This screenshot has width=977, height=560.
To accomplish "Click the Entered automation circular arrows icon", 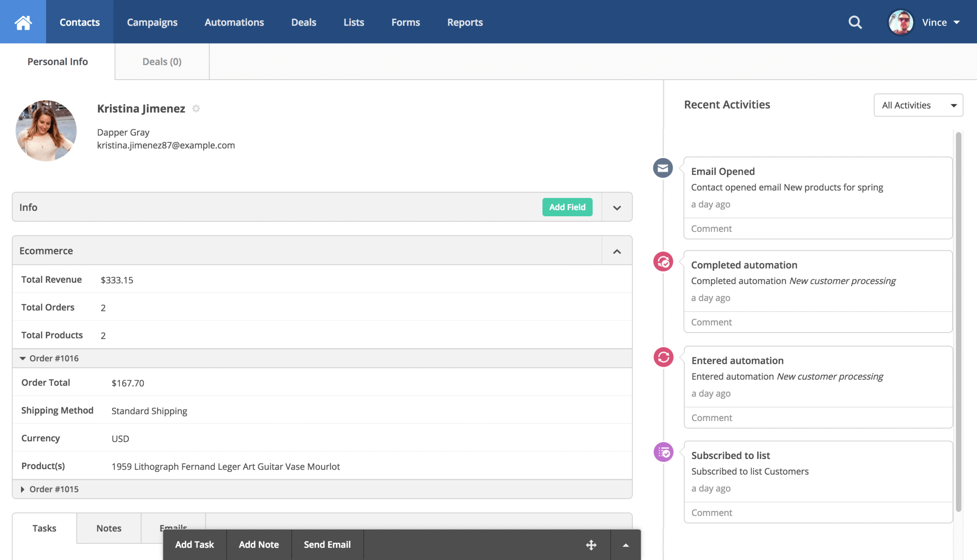I will pos(663,357).
